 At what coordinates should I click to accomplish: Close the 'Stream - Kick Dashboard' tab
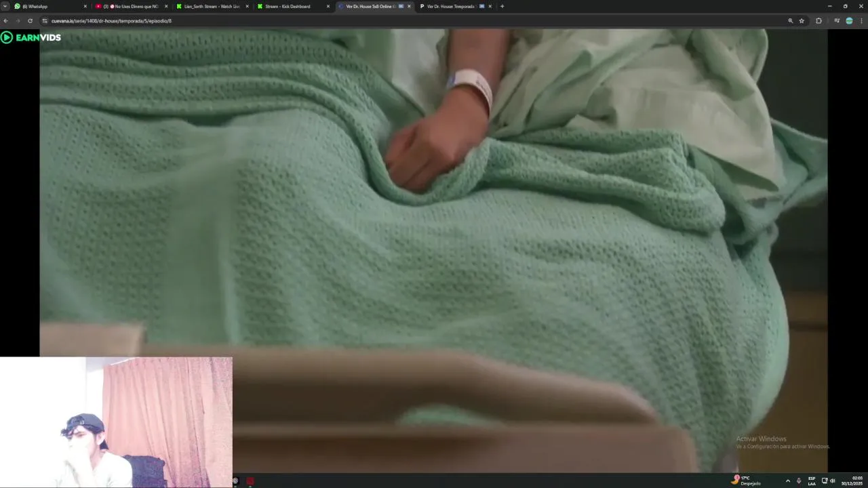click(x=328, y=6)
